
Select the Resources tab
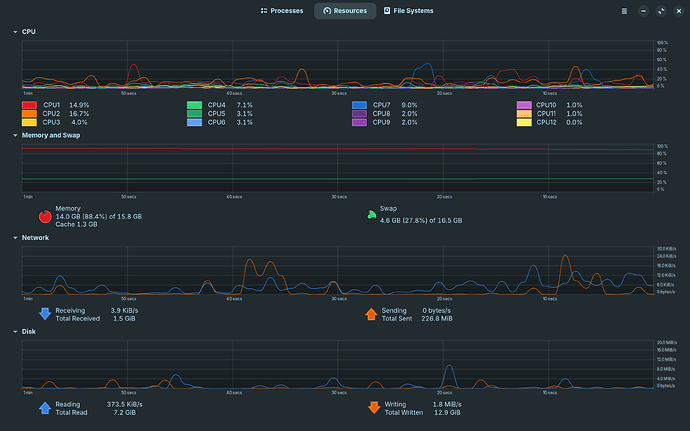[345, 11]
